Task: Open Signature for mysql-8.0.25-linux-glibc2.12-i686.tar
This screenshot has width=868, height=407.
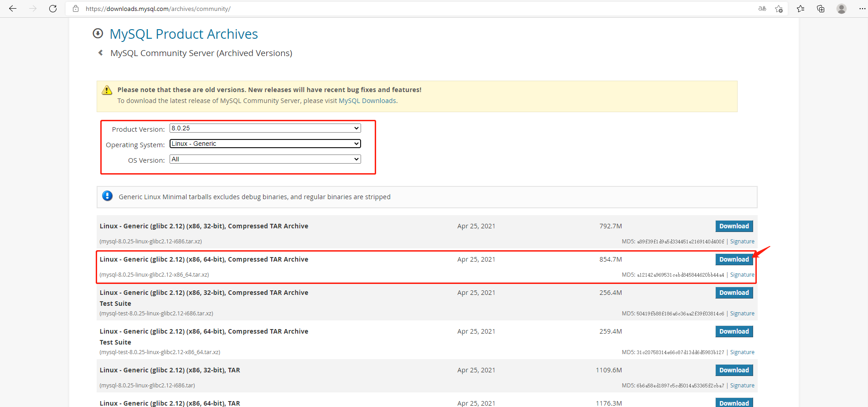Action: [742, 386]
